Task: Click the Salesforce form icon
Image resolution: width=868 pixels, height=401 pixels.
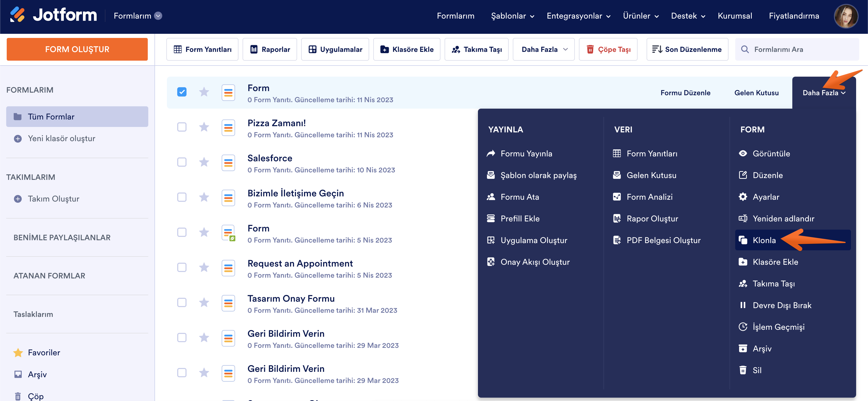Action: [228, 162]
